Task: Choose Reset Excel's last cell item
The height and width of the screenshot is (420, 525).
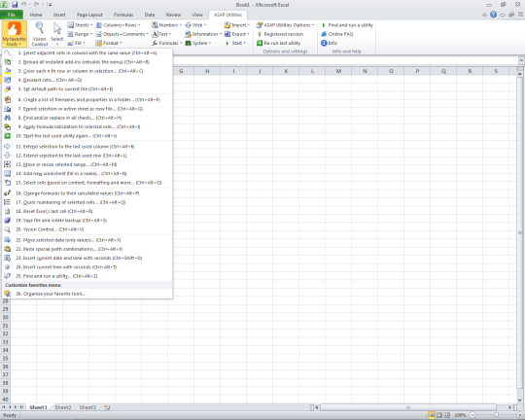Action: point(87,211)
